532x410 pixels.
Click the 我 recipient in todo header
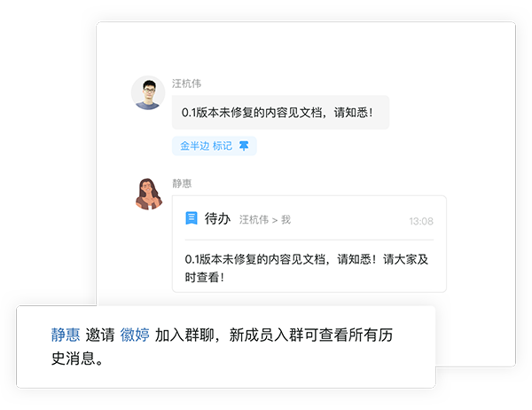(x=286, y=220)
